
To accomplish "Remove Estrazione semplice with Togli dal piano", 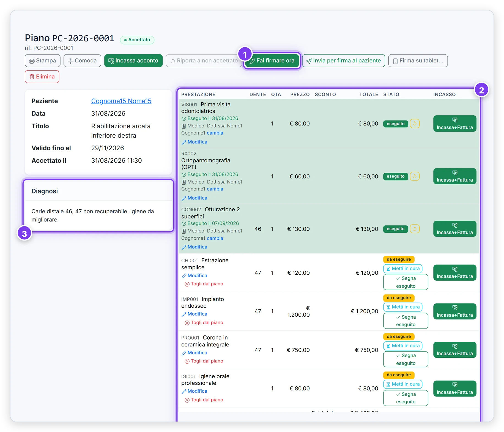I will 204,284.
